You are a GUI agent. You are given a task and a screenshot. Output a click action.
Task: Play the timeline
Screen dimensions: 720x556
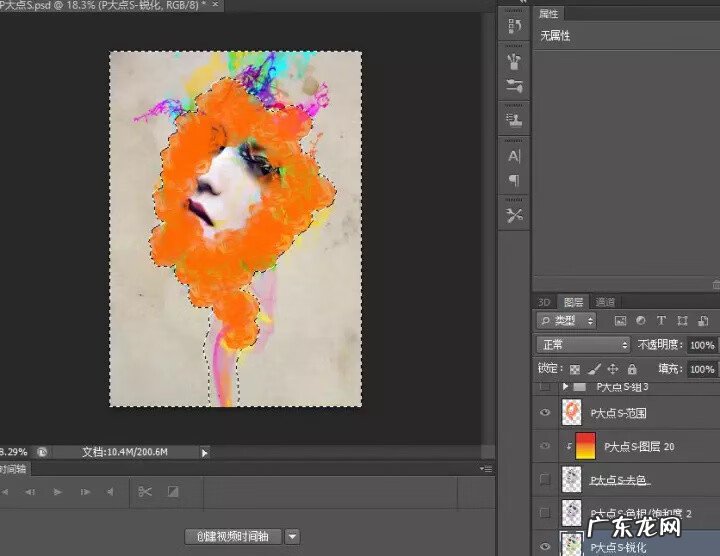click(57, 492)
